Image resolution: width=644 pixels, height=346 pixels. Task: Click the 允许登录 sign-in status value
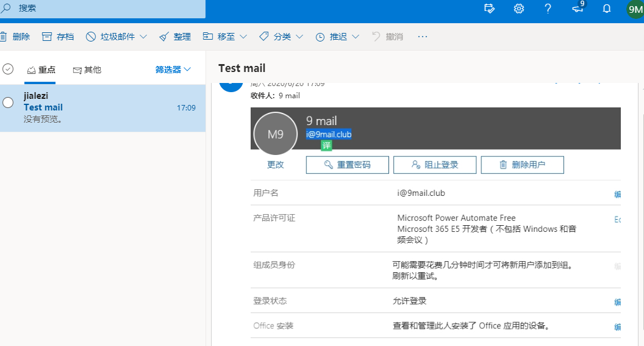pos(409,301)
